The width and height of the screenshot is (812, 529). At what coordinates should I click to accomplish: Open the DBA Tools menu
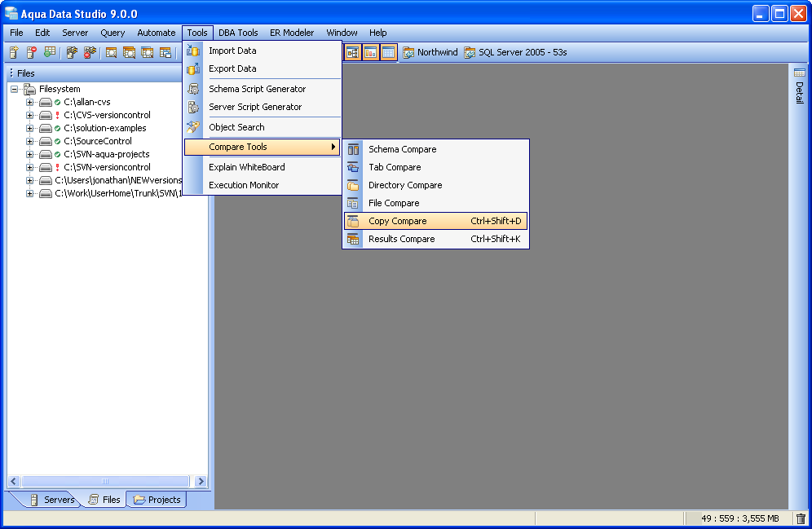pos(238,33)
